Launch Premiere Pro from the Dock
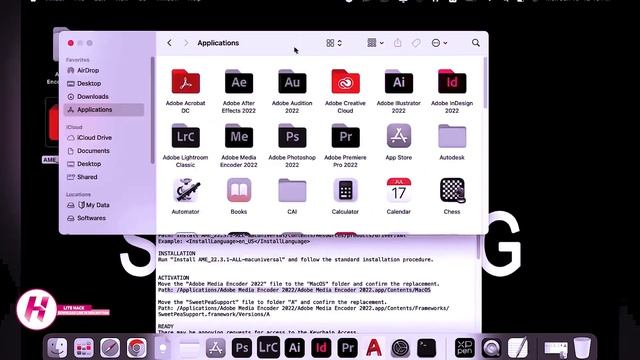 click(347, 348)
